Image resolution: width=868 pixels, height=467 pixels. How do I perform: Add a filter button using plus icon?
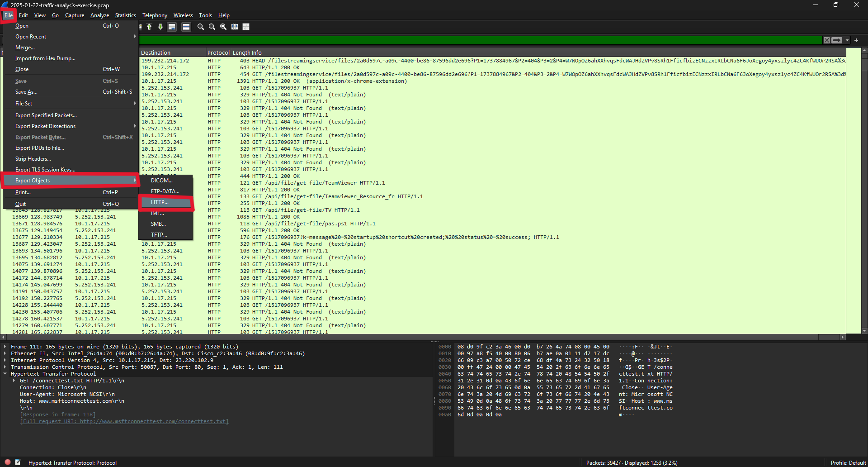pos(856,40)
